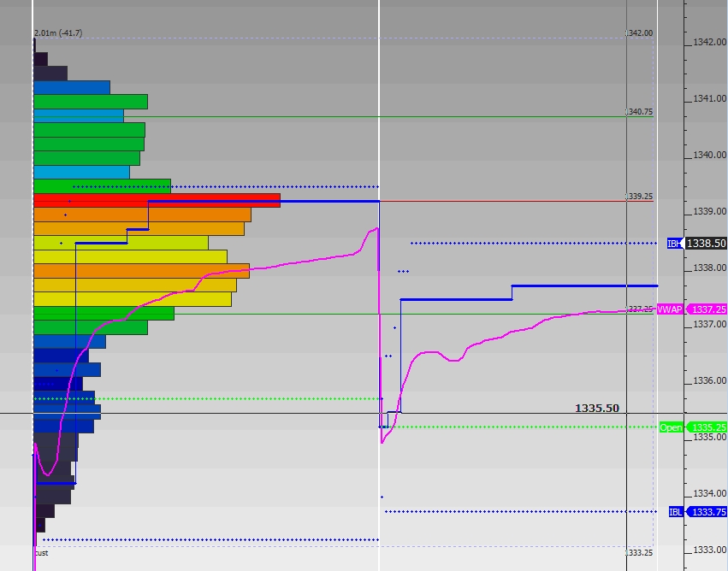Click the magenta VWAP label tag
The height and width of the screenshot is (571, 728).
coord(670,309)
